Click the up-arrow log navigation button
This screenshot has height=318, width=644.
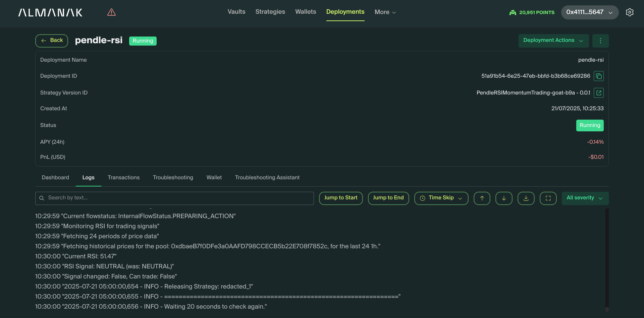click(482, 198)
